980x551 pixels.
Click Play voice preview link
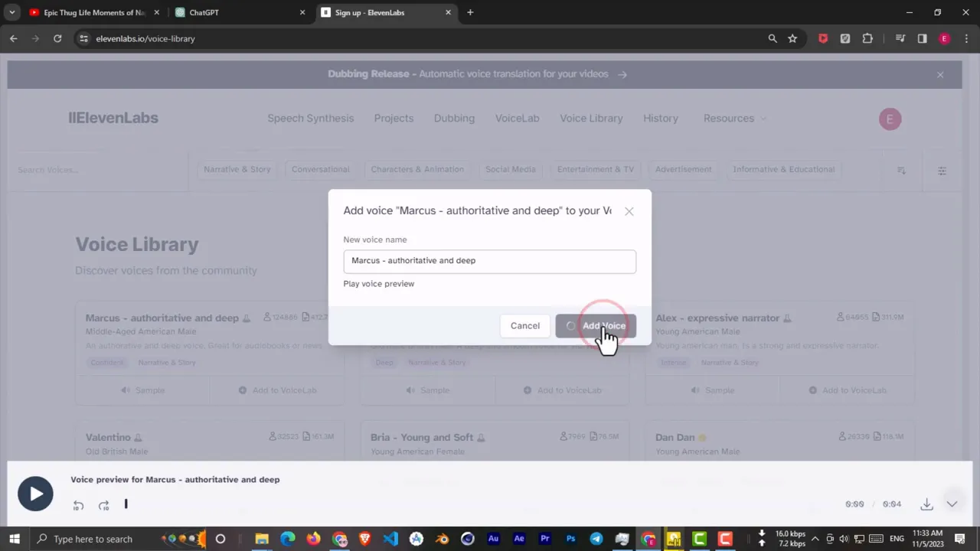[379, 284]
